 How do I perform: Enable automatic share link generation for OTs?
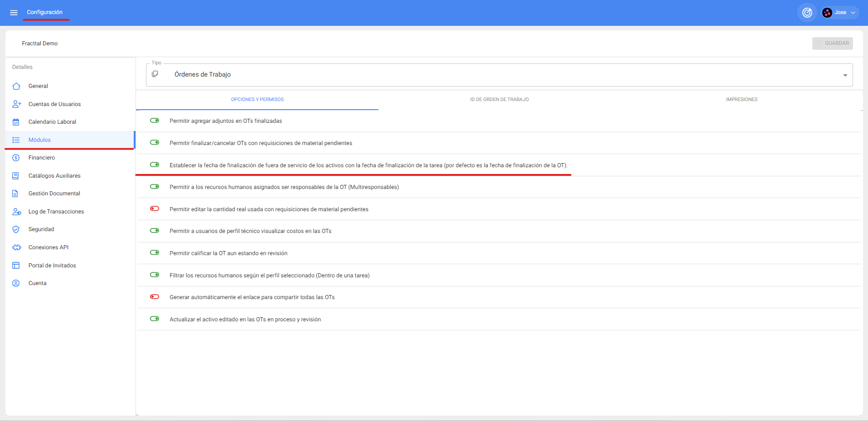tap(155, 297)
